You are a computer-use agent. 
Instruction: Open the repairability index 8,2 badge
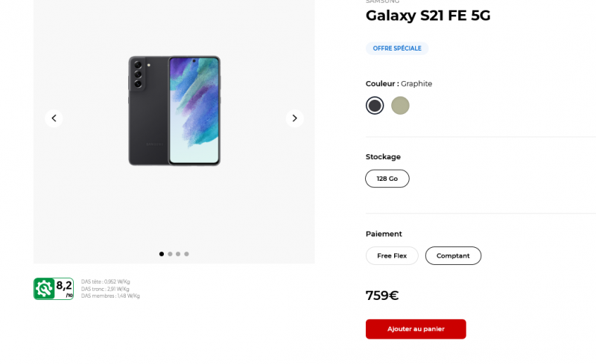(54, 289)
